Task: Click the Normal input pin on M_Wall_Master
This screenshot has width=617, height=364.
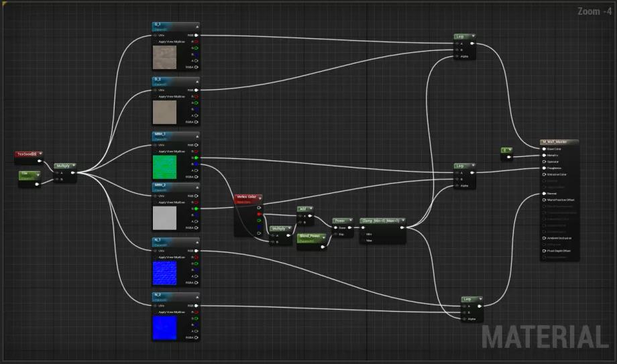Action: [544, 194]
